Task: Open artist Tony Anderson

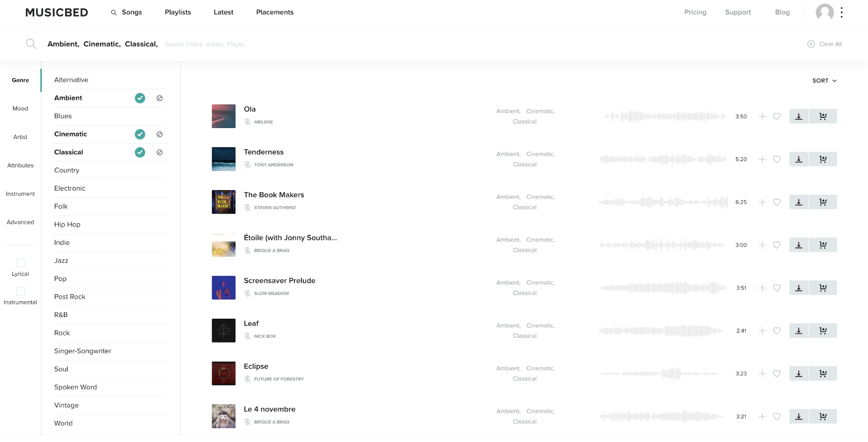Action: tap(274, 165)
